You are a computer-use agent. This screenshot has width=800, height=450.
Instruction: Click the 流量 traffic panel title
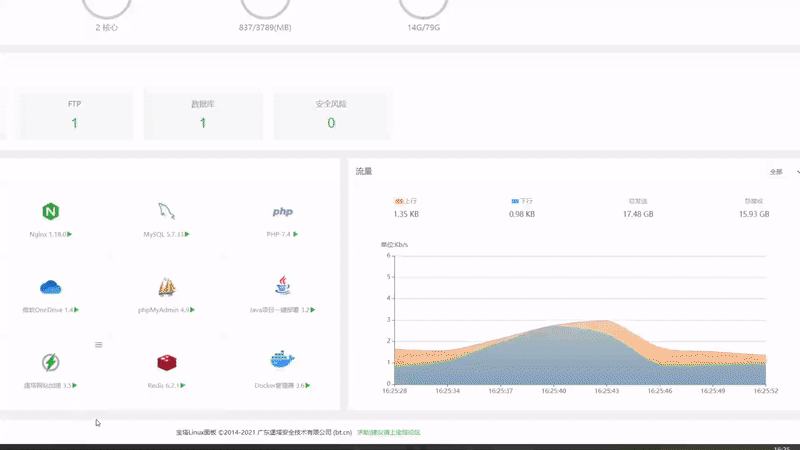[364, 171]
